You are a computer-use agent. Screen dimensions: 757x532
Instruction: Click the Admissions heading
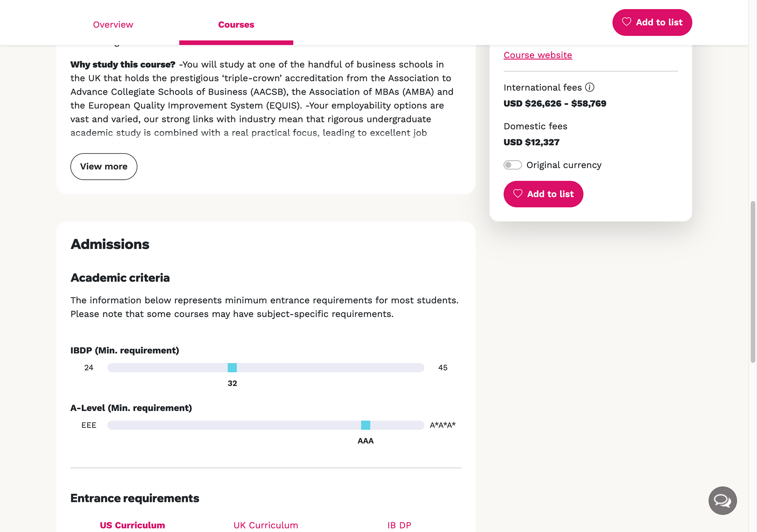(x=110, y=244)
